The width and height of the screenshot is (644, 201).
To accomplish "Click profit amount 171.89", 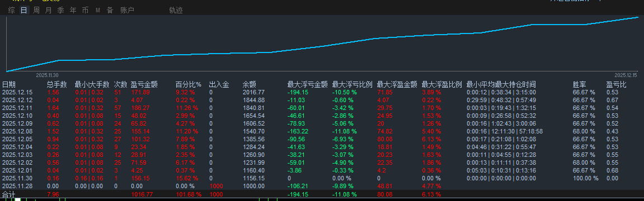I will (140, 92).
